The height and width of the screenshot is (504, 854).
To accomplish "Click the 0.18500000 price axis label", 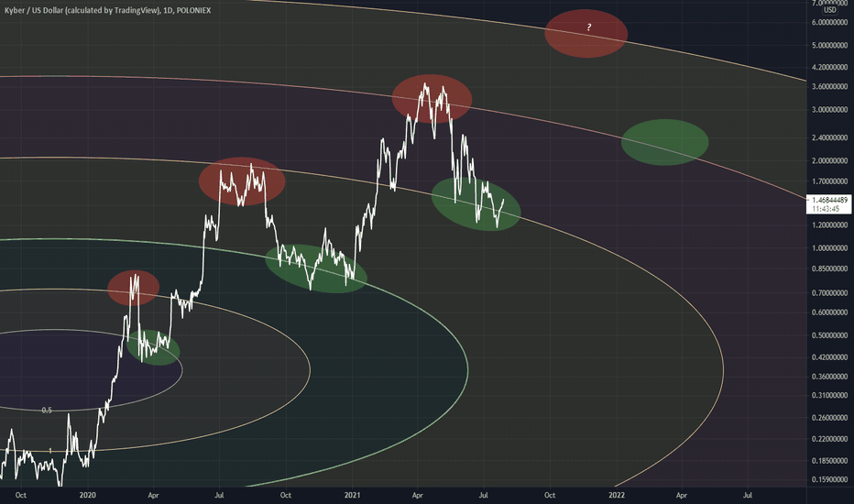I will [x=829, y=461].
